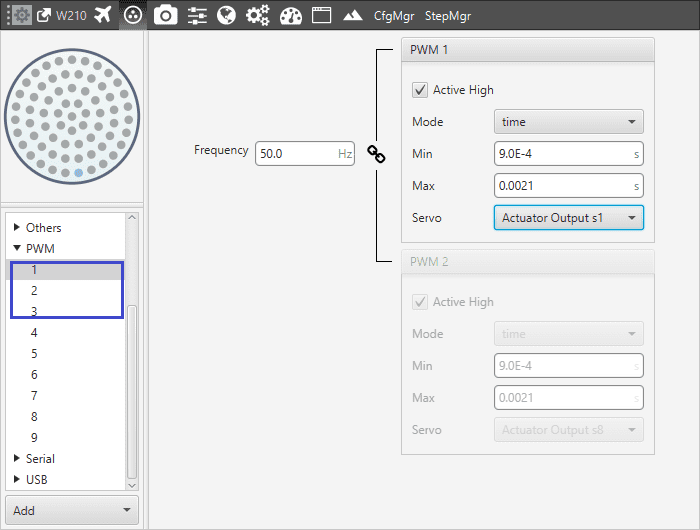The image size is (700, 530).
Task: Click the multiple gears icon
Action: coord(258,16)
